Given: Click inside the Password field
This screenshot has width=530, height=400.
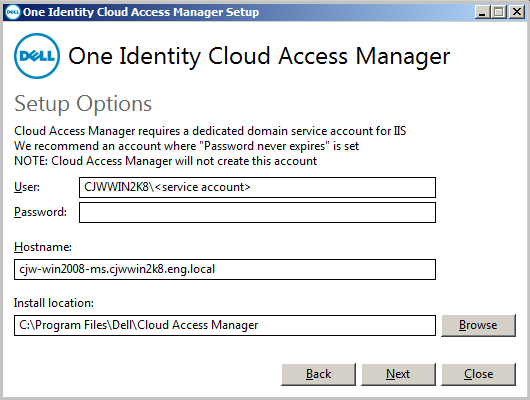Looking at the screenshot, I should click(x=257, y=212).
